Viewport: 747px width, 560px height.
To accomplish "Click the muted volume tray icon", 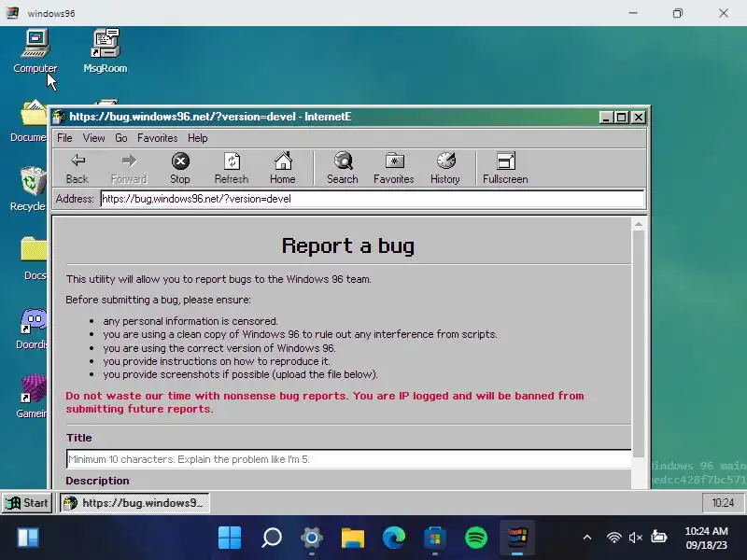I will tap(636, 538).
